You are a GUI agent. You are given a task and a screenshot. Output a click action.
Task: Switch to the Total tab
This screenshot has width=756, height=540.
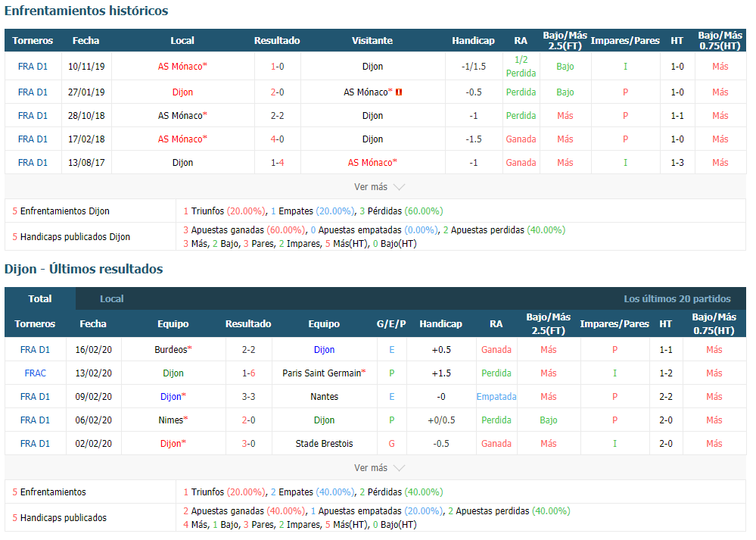pyautogui.click(x=40, y=298)
